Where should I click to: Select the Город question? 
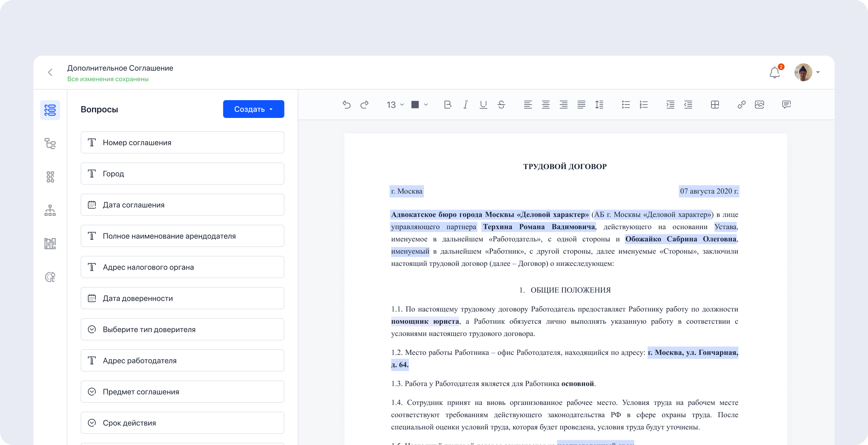coord(183,174)
